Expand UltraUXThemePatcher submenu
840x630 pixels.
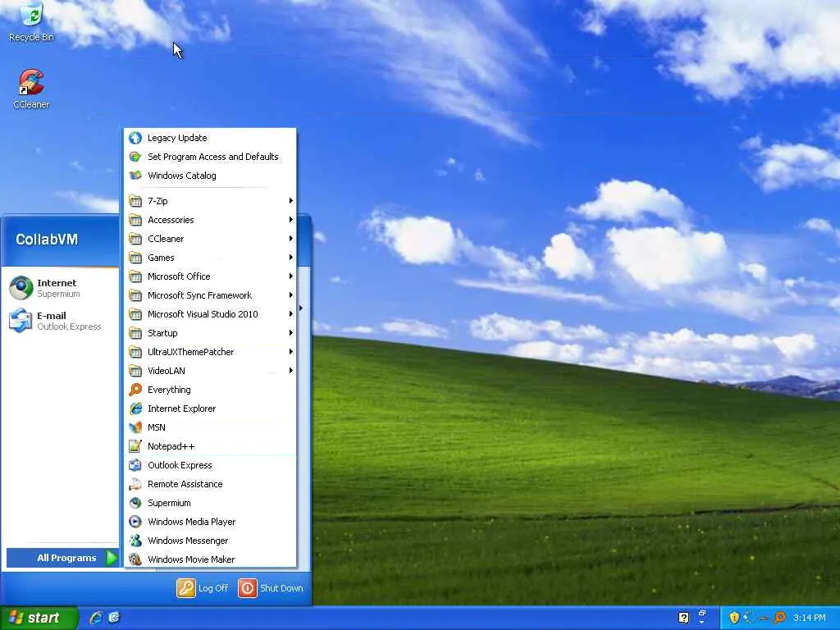click(210, 351)
